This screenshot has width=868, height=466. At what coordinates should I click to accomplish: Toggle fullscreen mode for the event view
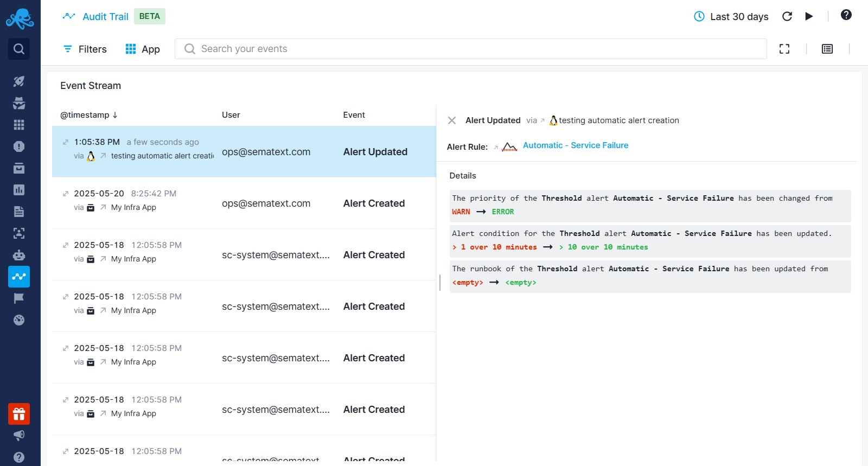(x=784, y=49)
